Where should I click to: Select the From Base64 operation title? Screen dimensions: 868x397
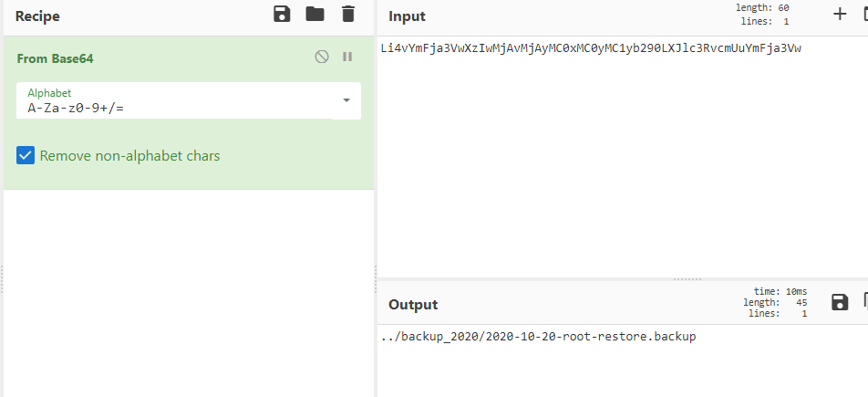tap(55, 58)
